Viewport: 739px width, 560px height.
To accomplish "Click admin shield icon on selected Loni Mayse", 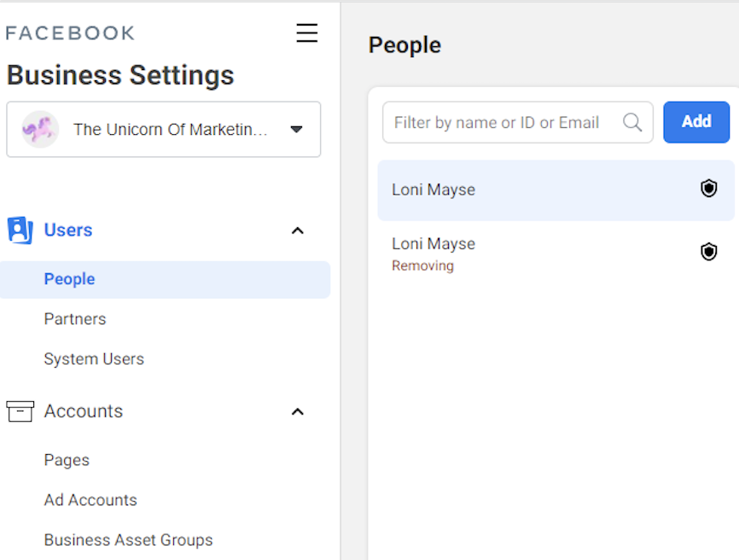I will point(708,189).
